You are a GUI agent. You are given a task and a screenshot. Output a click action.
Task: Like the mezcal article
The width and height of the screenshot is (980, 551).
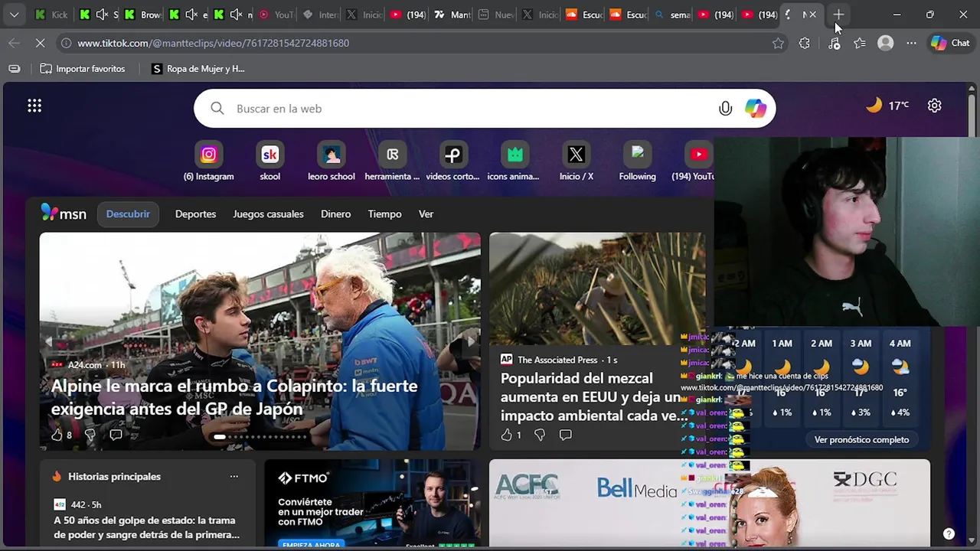pyautogui.click(x=506, y=435)
